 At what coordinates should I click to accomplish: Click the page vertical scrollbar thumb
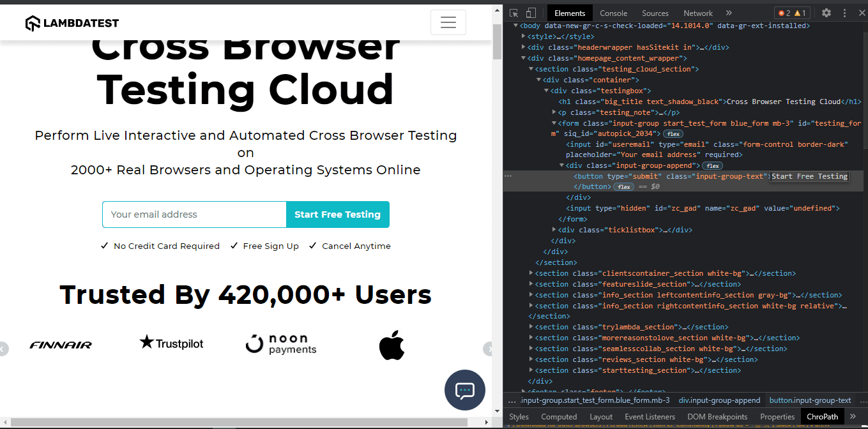(497, 41)
